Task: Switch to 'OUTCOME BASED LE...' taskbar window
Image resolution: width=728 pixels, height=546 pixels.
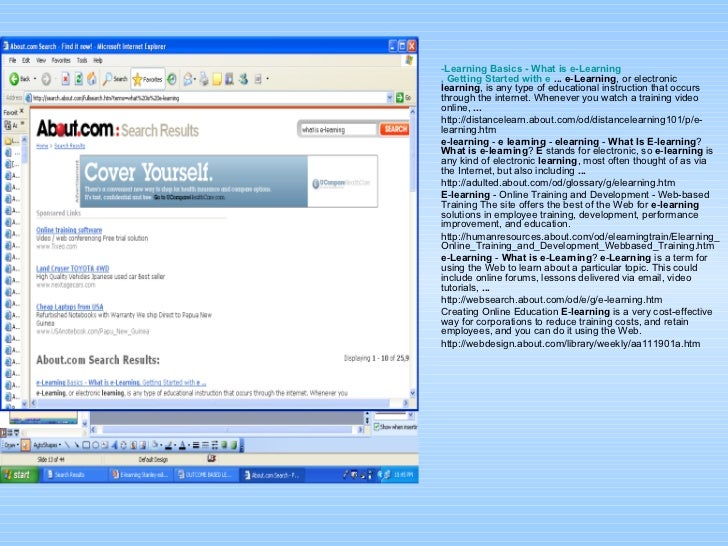Action: [206, 474]
